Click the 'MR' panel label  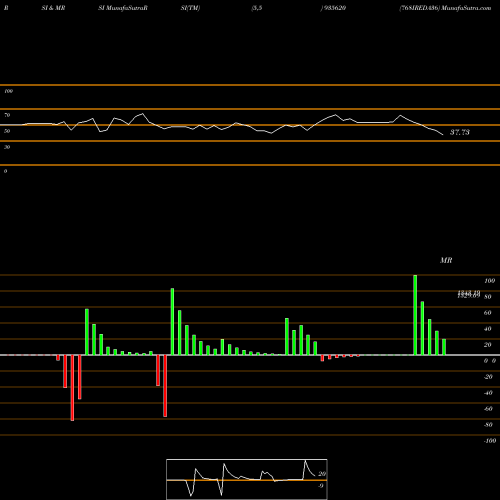[446, 260]
